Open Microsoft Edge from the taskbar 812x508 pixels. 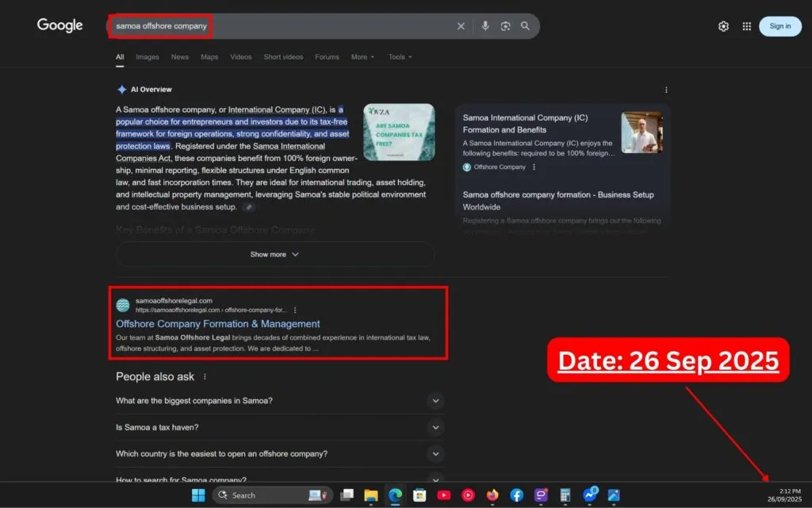(x=394, y=495)
